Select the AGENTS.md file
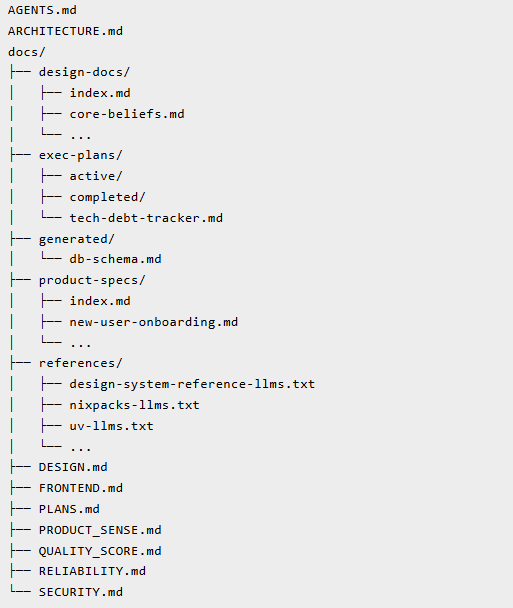This screenshot has width=513, height=608. (x=42, y=10)
